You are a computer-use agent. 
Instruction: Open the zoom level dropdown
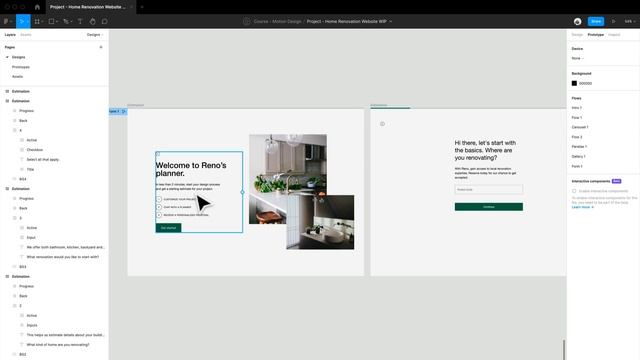point(630,21)
